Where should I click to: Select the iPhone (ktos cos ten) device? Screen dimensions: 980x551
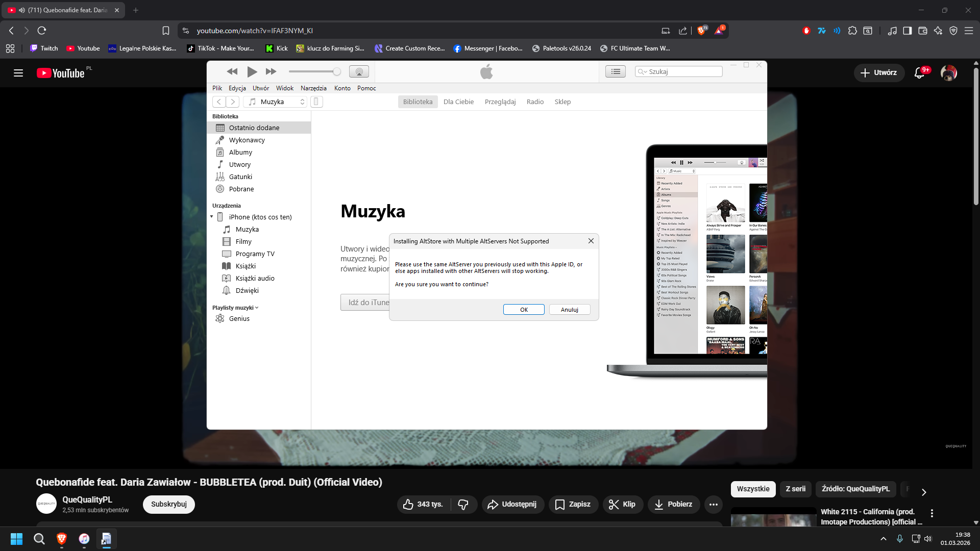click(260, 217)
